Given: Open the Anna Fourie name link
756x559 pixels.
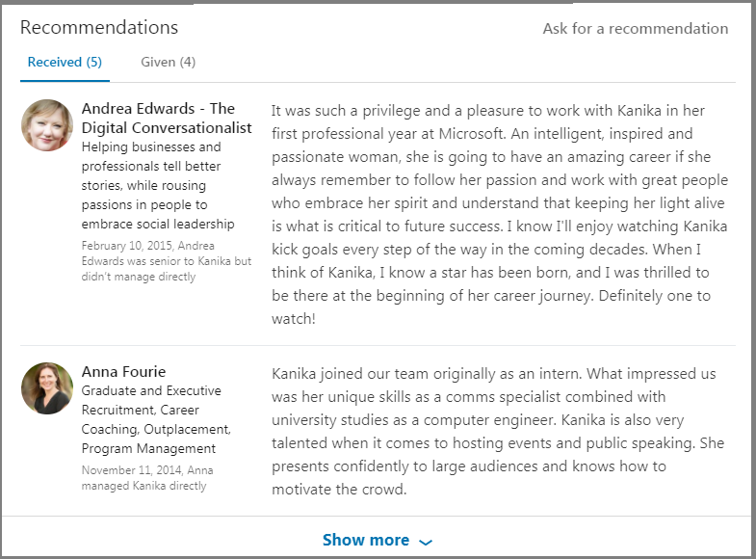Looking at the screenshot, I should 123,371.
